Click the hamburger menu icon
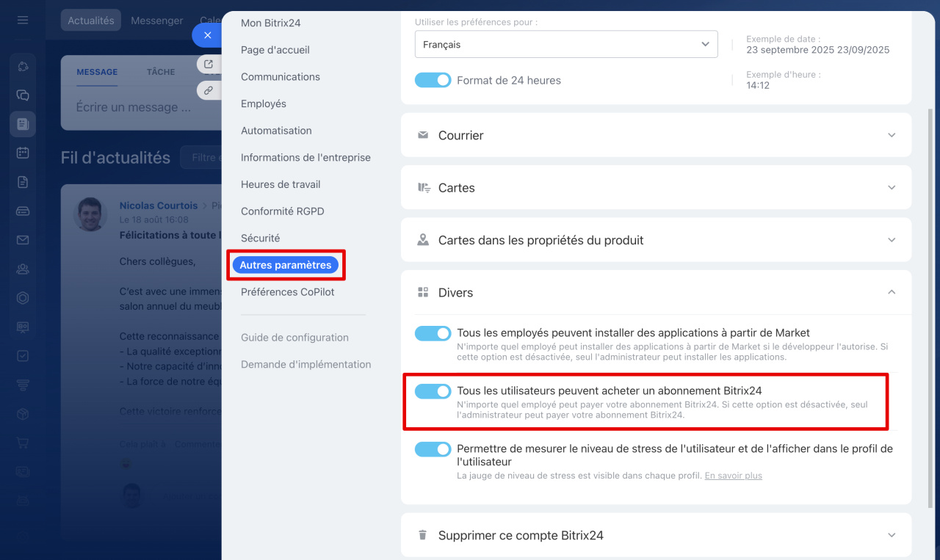940x560 pixels. pos(23,20)
